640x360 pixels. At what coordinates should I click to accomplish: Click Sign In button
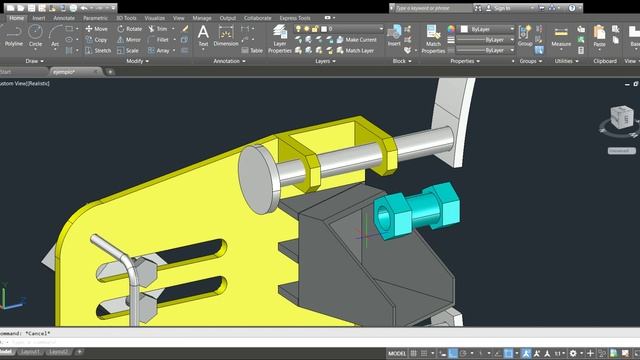[499, 8]
